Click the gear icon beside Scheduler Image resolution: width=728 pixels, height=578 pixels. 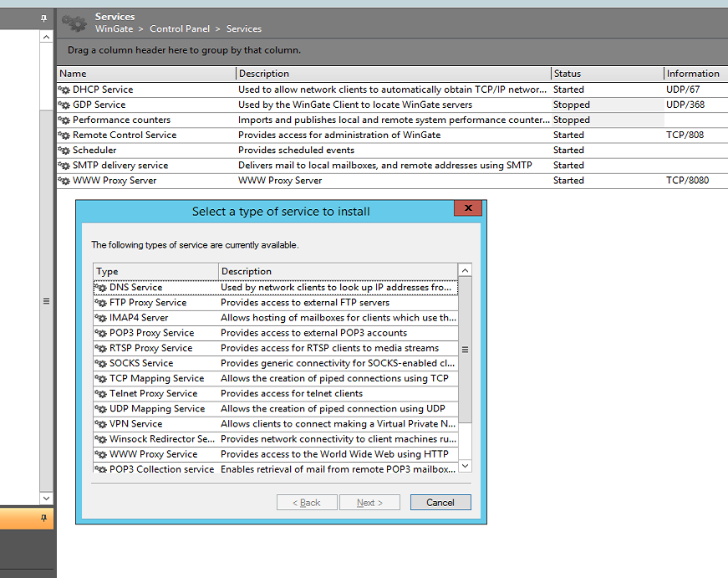click(x=64, y=150)
